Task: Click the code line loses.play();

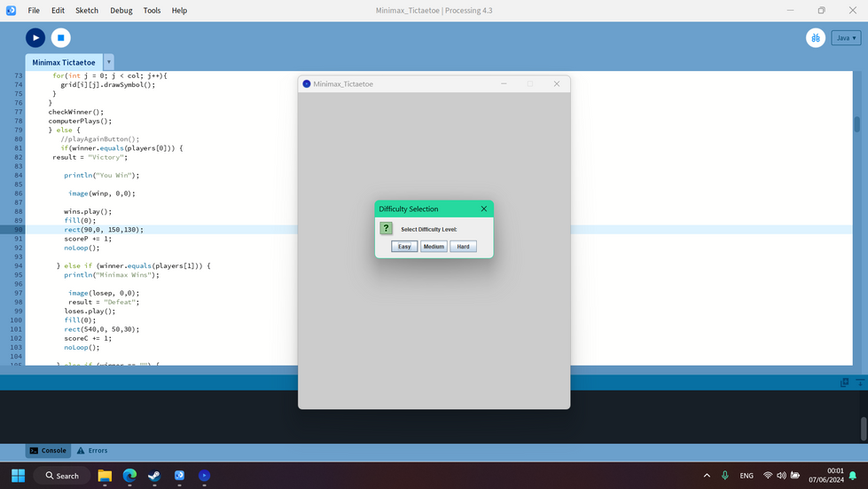Action: pos(90,311)
